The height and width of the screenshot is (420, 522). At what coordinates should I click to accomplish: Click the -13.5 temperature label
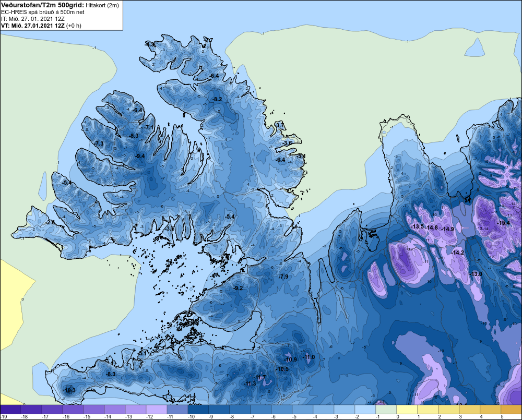418,226
